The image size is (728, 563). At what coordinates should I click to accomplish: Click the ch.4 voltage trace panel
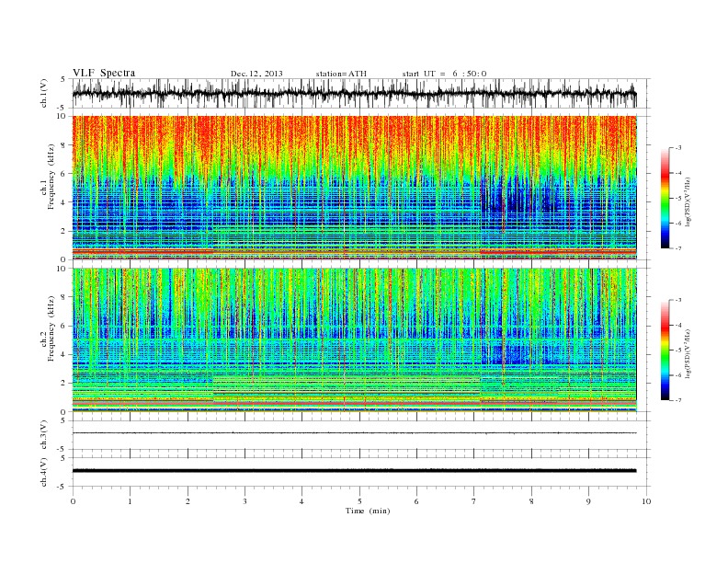tap(361, 472)
